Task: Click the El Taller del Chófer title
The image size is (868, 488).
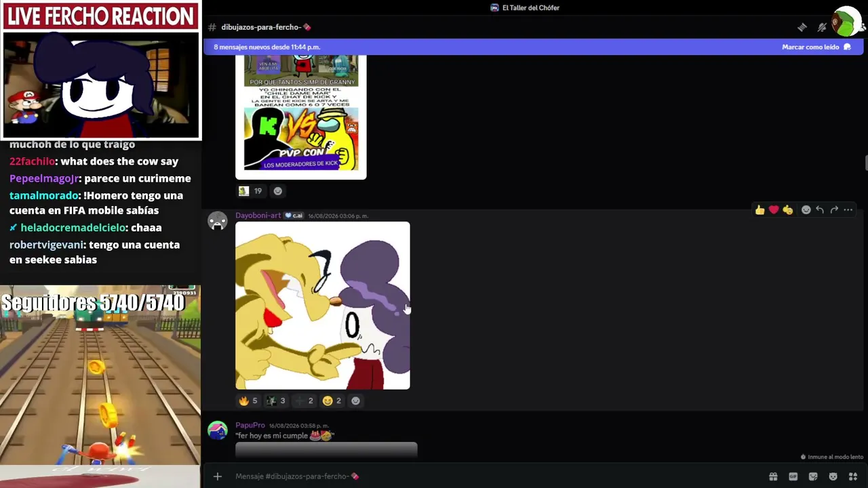Action: click(x=531, y=7)
